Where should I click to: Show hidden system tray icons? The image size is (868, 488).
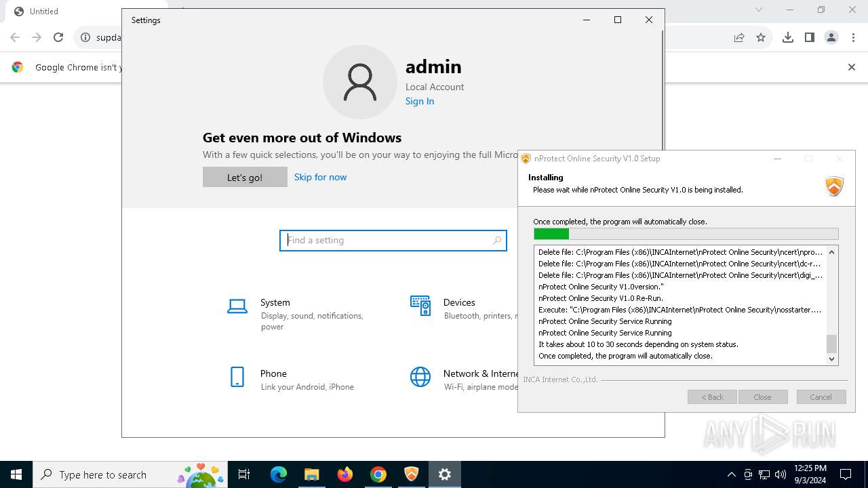pos(731,474)
